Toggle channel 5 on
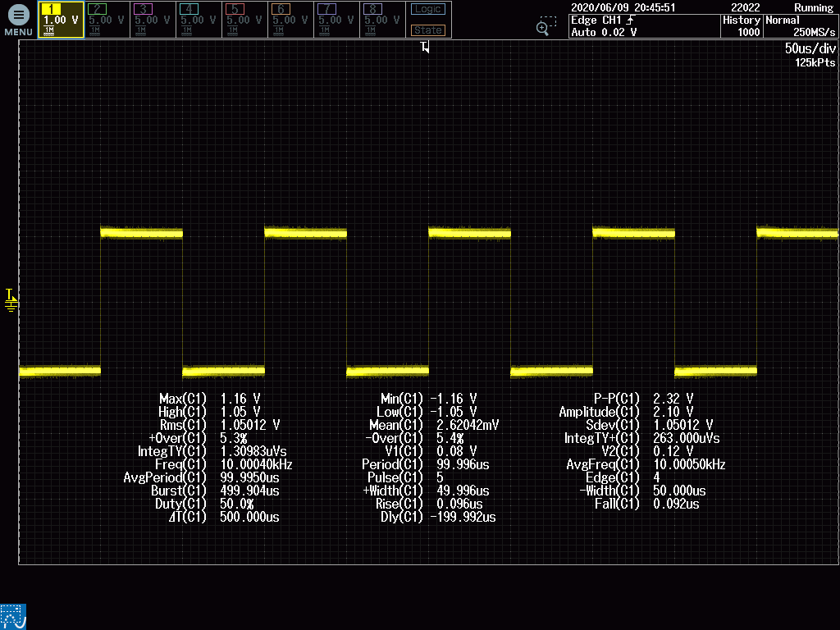 (244, 20)
